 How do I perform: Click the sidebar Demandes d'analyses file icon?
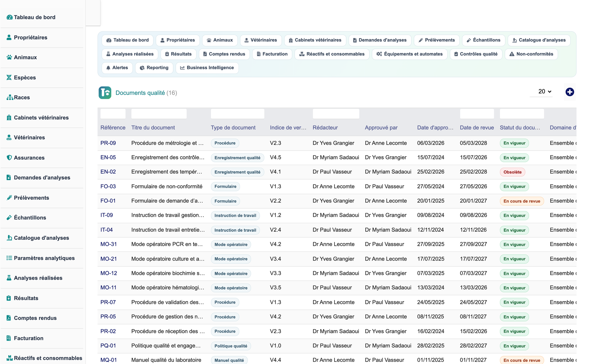point(9,177)
